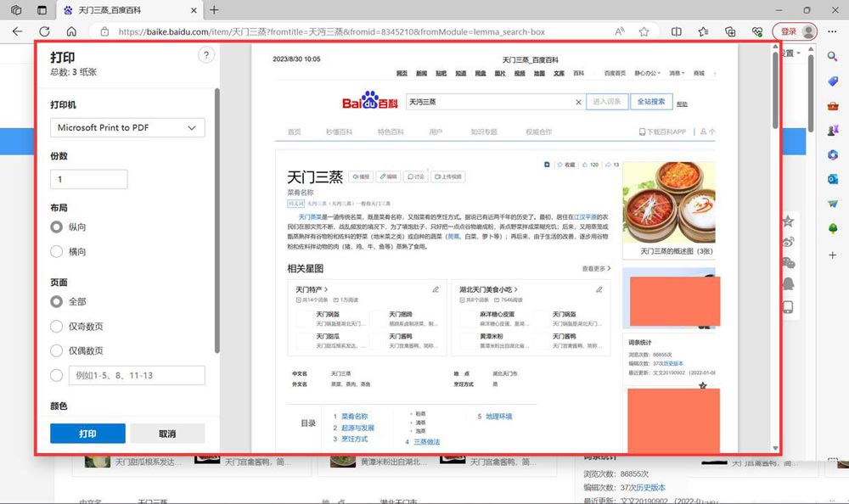Add a sidebar app with plus icon
Viewport: 849px width, 504px height.
[x=833, y=255]
